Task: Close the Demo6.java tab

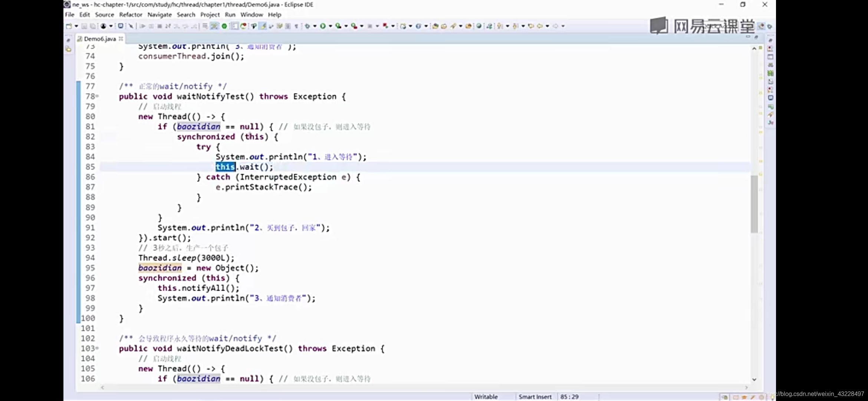Action: pos(121,39)
